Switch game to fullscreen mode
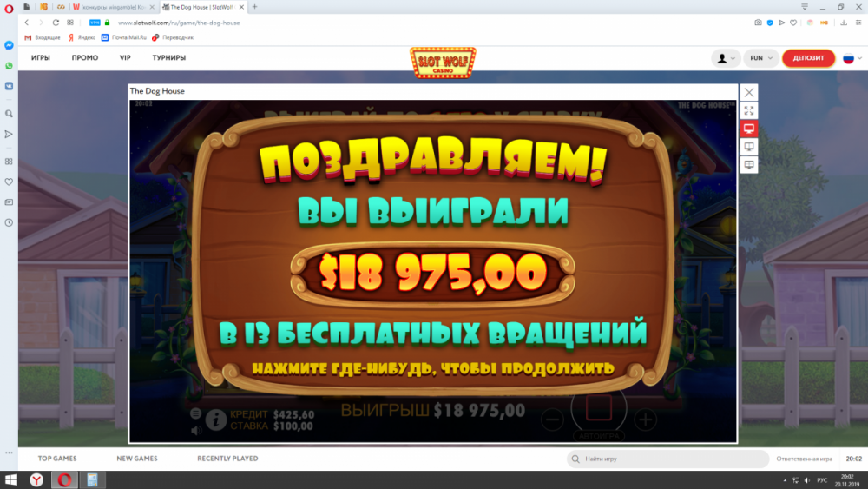The image size is (868, 489). [x=749, y=111]
